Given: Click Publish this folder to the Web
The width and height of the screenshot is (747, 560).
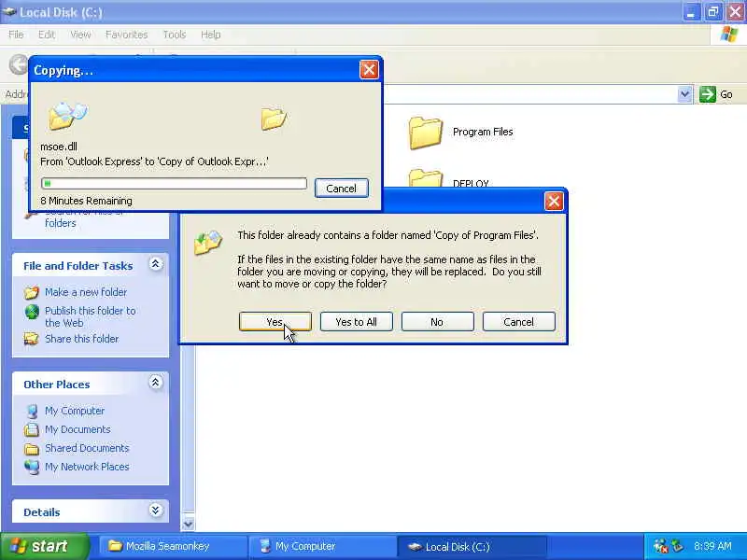Looking at the screenshot, I should (90, 316).
